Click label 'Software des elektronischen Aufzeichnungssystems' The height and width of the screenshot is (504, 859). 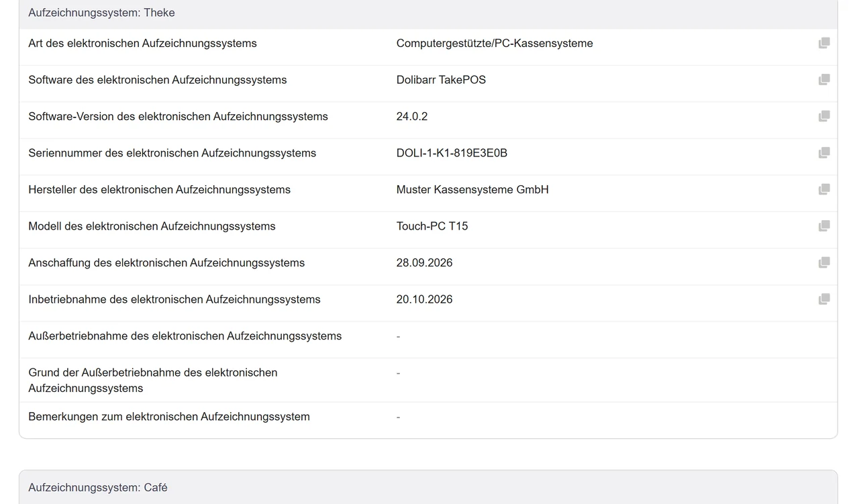[158, 80]
